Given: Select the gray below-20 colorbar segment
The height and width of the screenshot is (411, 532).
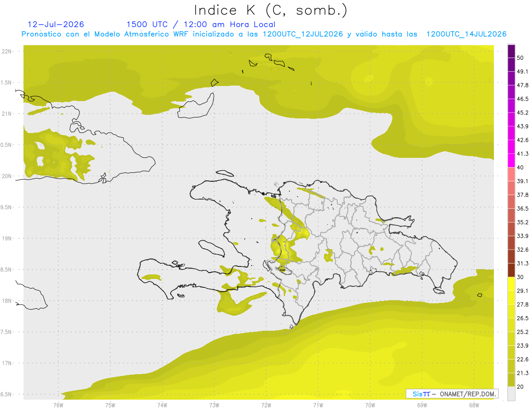Looking at the screenshot, I should tap(511, 394).
